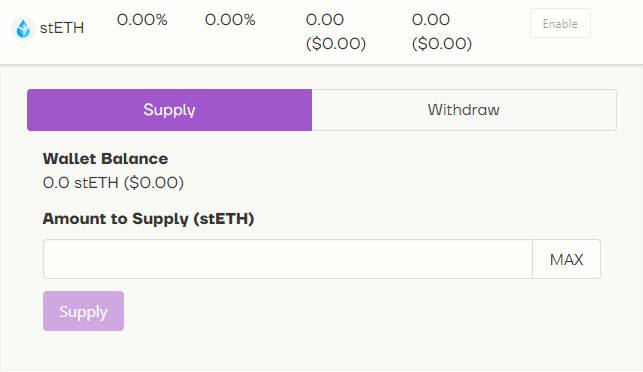Click the Amount to Supply (stETH) label

pos(148,219)
